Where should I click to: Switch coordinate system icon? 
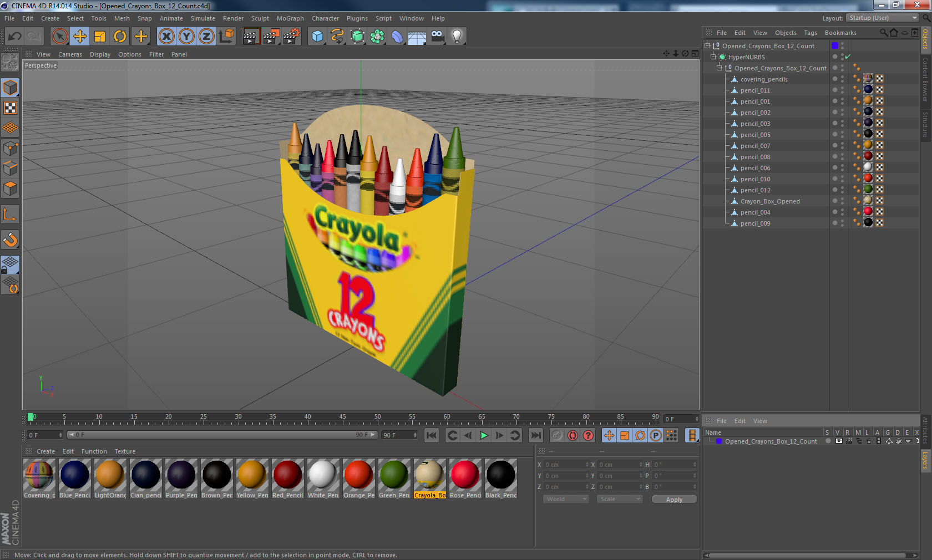click(x=226, y=37)
